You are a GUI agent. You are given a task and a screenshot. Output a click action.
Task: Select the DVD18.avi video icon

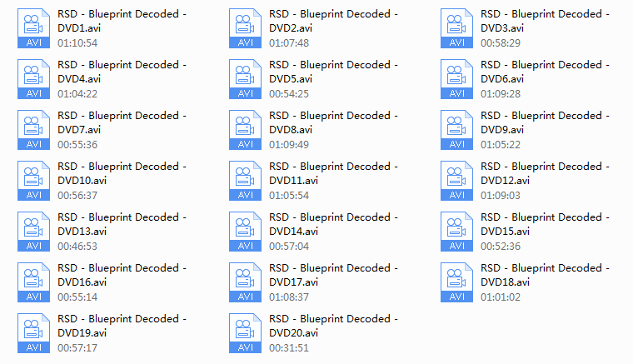pos(456,283)
